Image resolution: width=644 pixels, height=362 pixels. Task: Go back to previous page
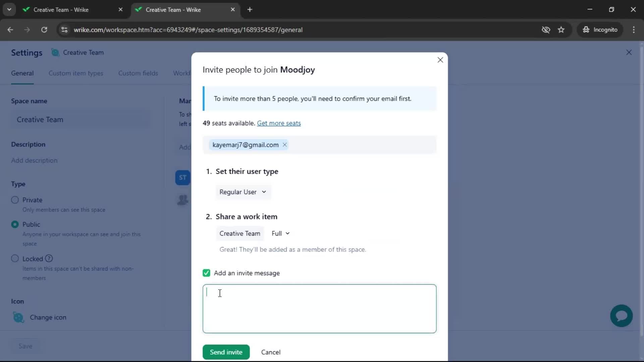pos(10,30)
